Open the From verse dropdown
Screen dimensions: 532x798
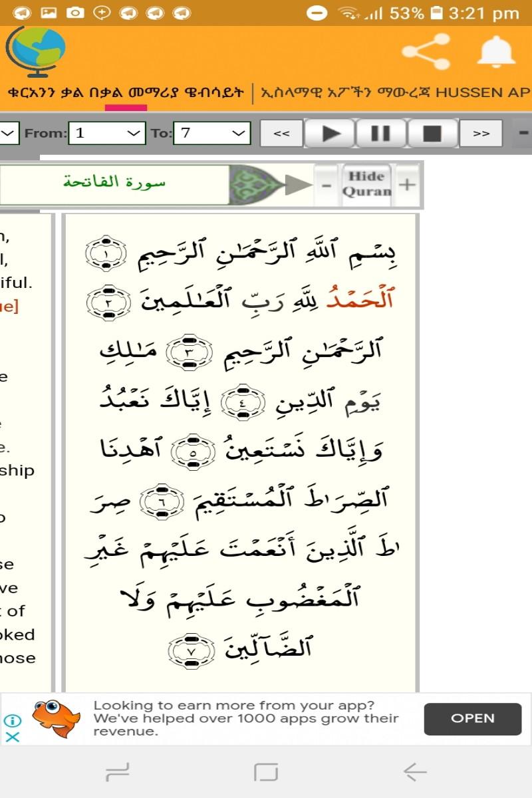107,133
